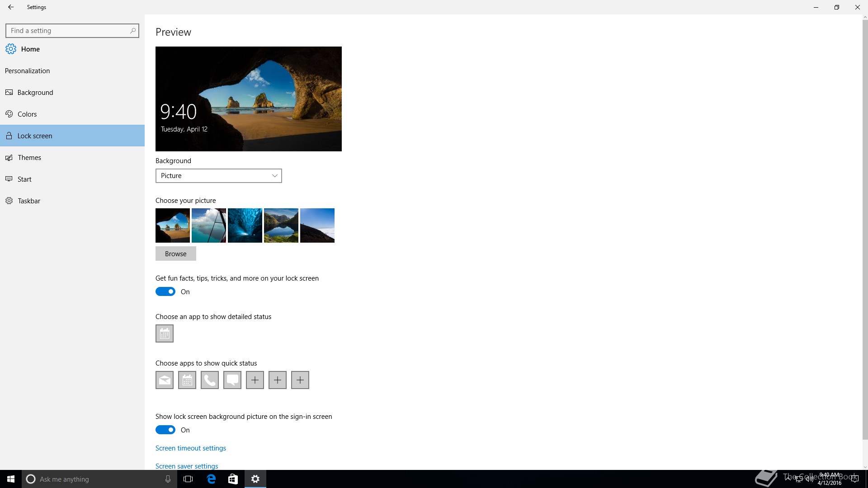Click the Phone quick status icon

click(x=210, y=380)
